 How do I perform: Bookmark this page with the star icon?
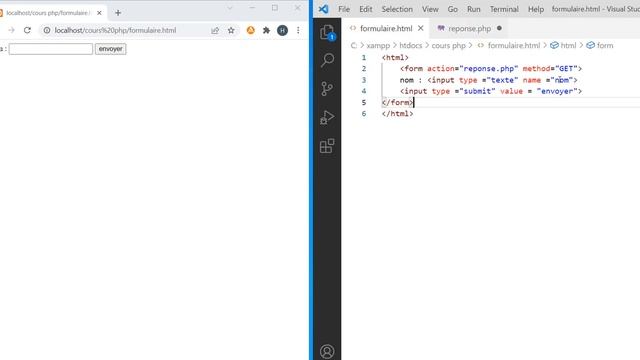(231, 30)
